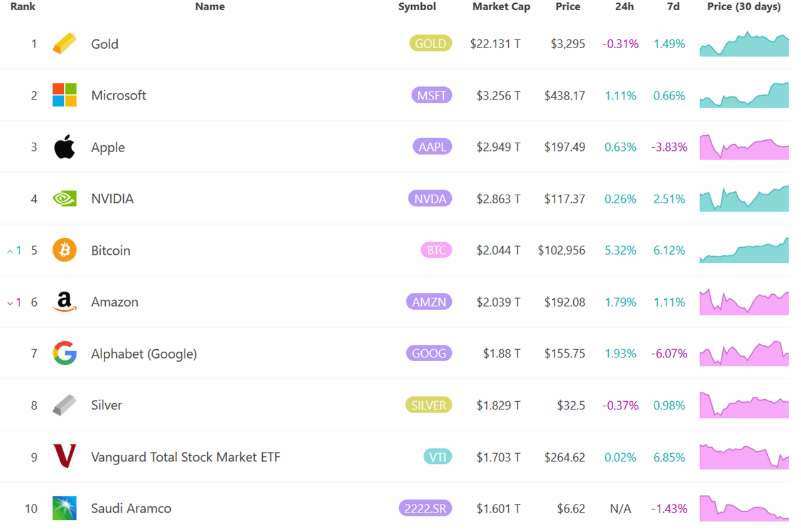Sort by the Market Cap column header
This screenshot has width=801, height=532.
click(501, 7)
